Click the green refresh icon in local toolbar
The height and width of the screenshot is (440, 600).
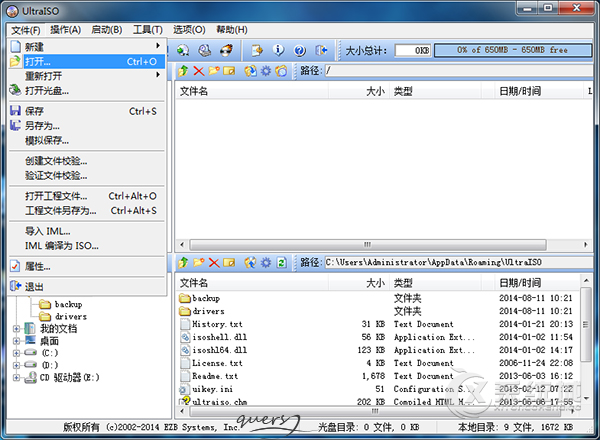[x=282, y=262]
